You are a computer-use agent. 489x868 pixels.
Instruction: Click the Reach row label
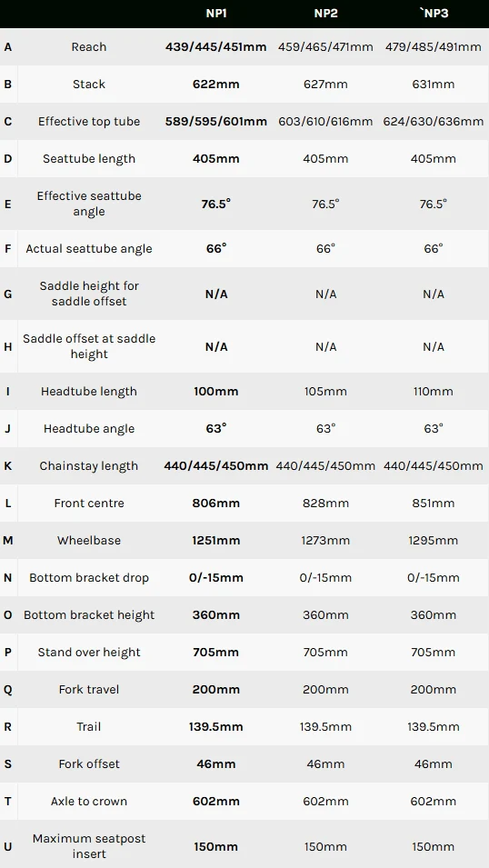coord(88,47)
